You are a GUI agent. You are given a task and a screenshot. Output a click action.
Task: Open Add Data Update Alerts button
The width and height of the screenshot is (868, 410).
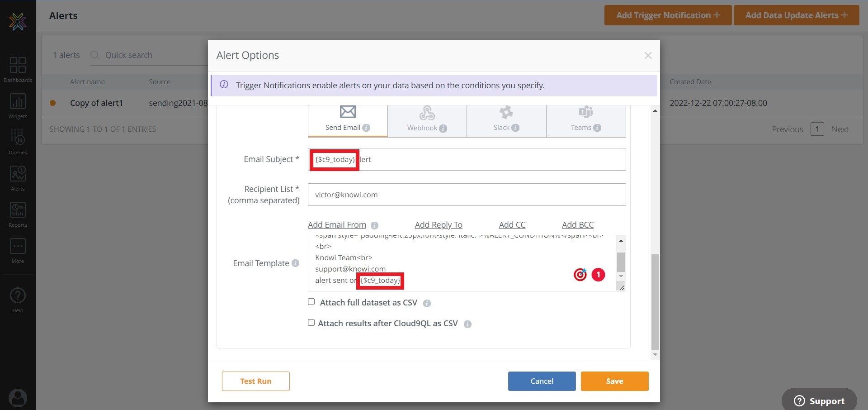[796, 15]
